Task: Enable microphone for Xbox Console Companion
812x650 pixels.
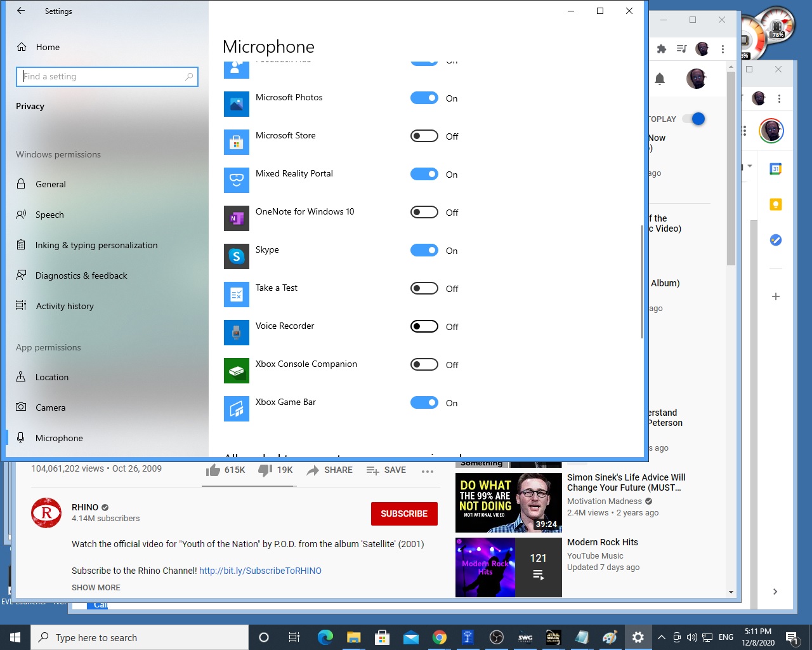Action: click(x=424, y=364)
